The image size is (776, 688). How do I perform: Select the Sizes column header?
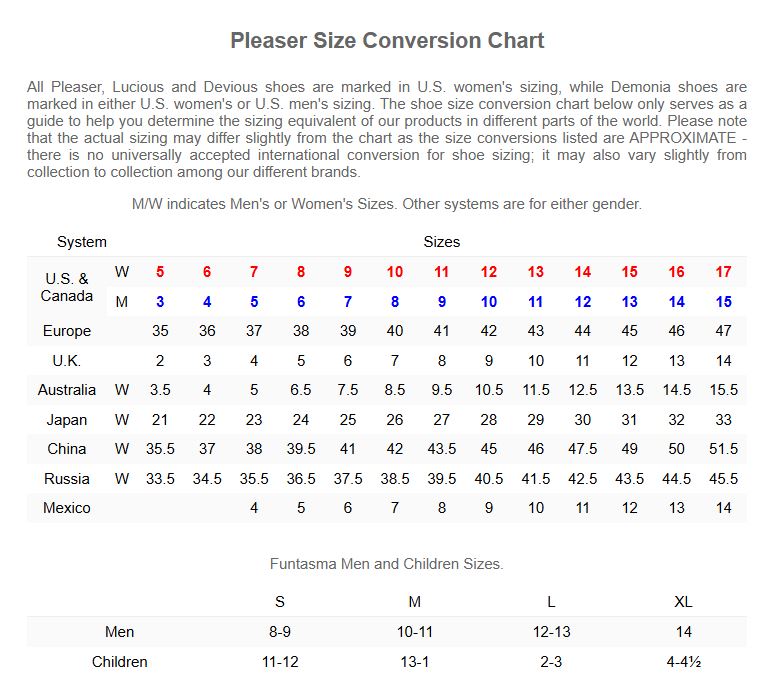(442, 242)
